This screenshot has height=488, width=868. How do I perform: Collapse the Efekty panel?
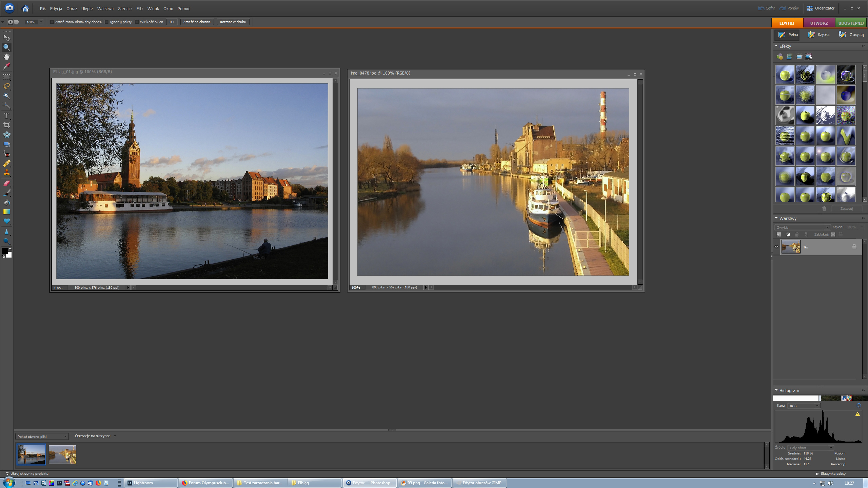[776, 46]
